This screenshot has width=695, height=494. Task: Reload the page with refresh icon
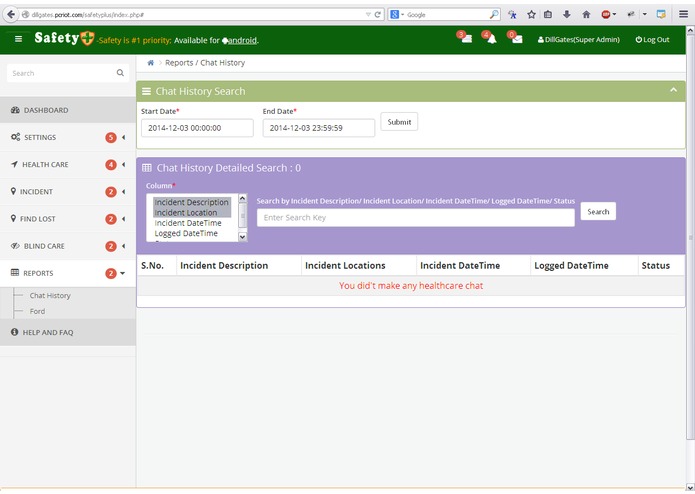pos(378,15)
